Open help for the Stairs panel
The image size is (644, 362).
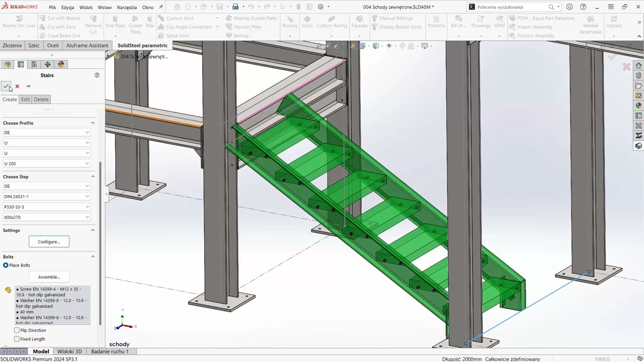click(x=97, y=75)
